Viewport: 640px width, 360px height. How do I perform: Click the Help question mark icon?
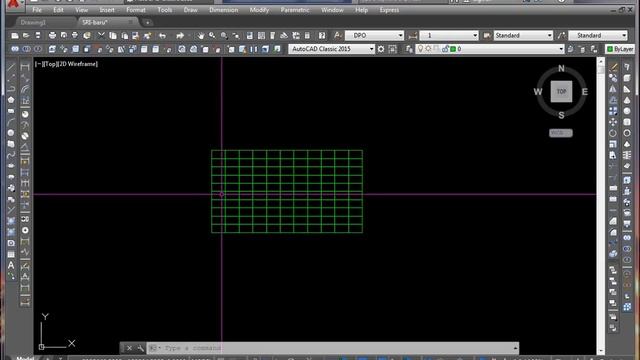322,36
